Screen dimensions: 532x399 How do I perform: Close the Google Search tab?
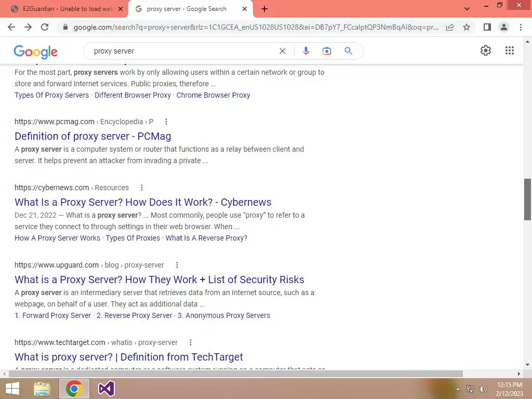point(245,9)
